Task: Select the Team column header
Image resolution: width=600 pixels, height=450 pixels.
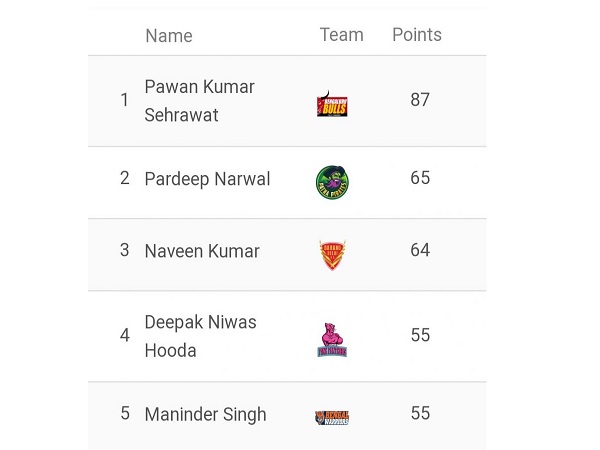Action: pos(341,35)
